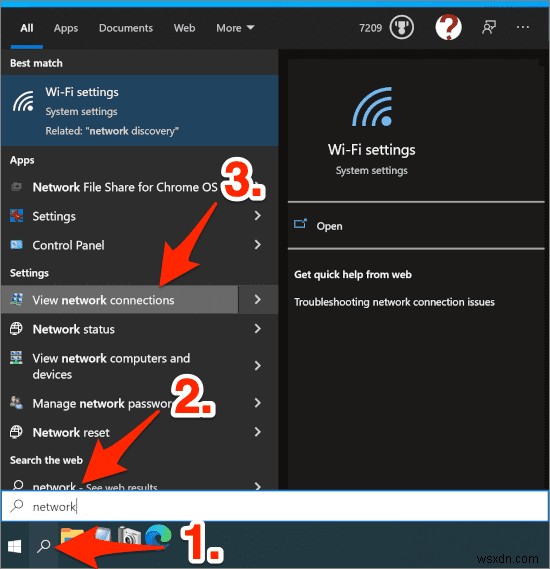The image size is (550, 569).
Task: Open the Settings app result
Action: coord(120,216)
